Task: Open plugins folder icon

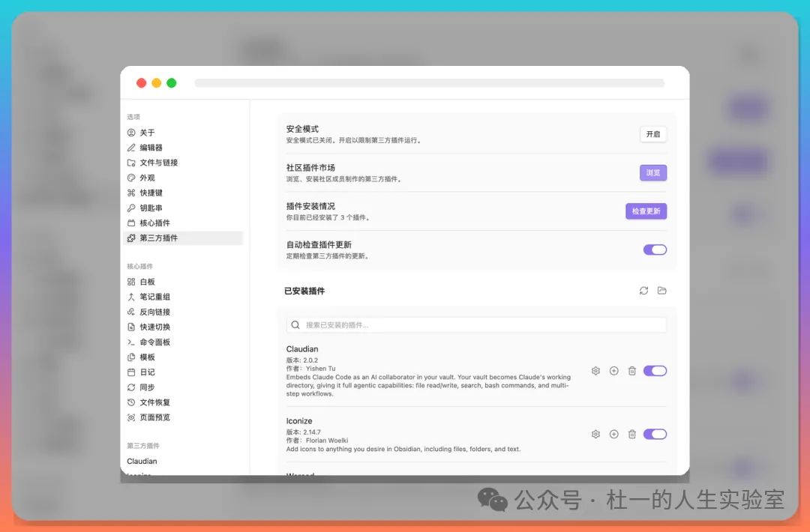Action: click(661, 291)
